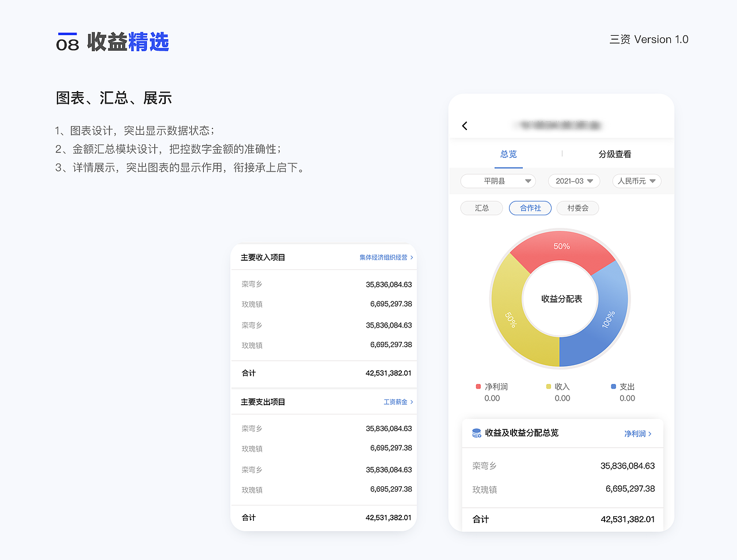Click the 主要支出项目 section header
The width and height of the screenshot is (737, 560).
(263, 402)
